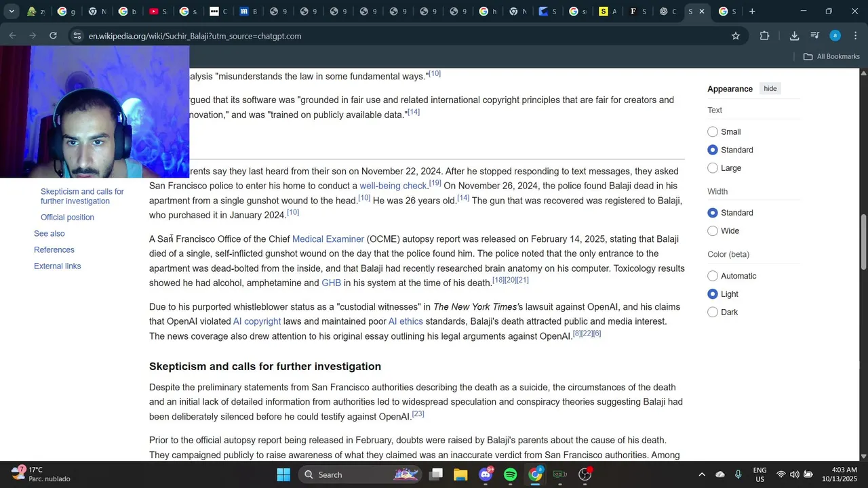Open the OneDrive cloud tray icon
The height and width of the screenshot is (488, 868).
coord(720,474)
